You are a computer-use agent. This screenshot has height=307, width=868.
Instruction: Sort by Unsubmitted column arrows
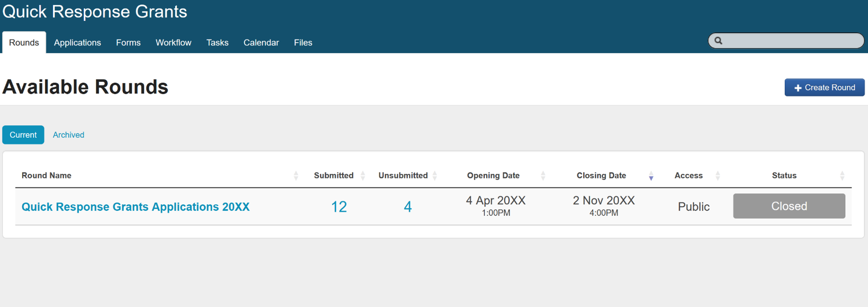pos(435,176)
